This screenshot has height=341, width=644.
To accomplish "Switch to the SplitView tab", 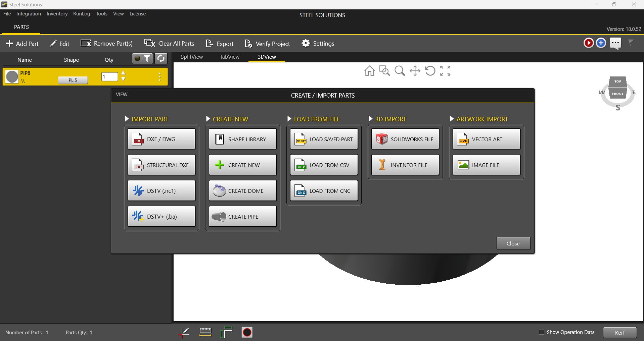I will pyautogui.click(x=191, y=57).
